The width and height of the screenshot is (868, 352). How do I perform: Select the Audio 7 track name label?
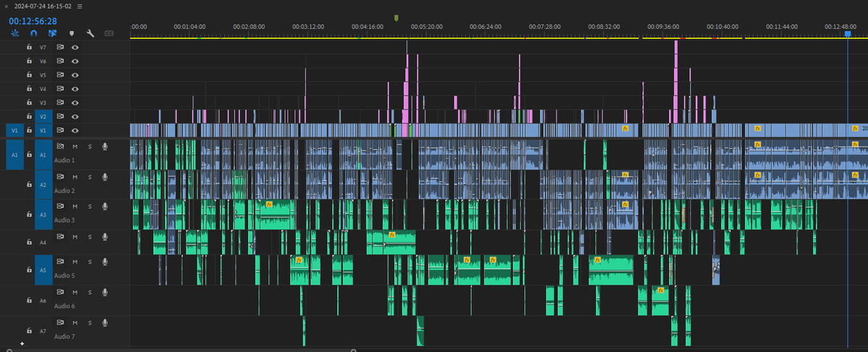click(64, 336)
